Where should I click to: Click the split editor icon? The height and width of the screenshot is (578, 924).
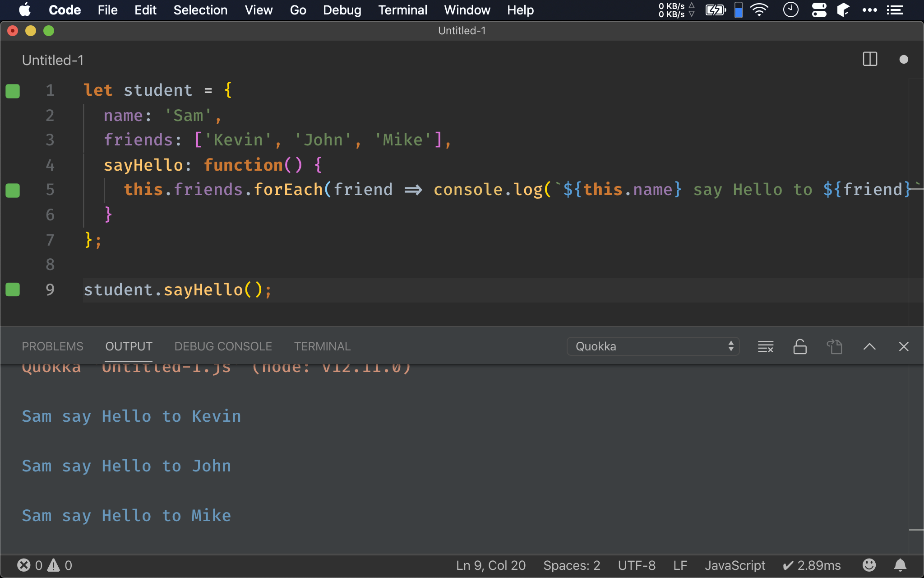click(x=870, y=59)
